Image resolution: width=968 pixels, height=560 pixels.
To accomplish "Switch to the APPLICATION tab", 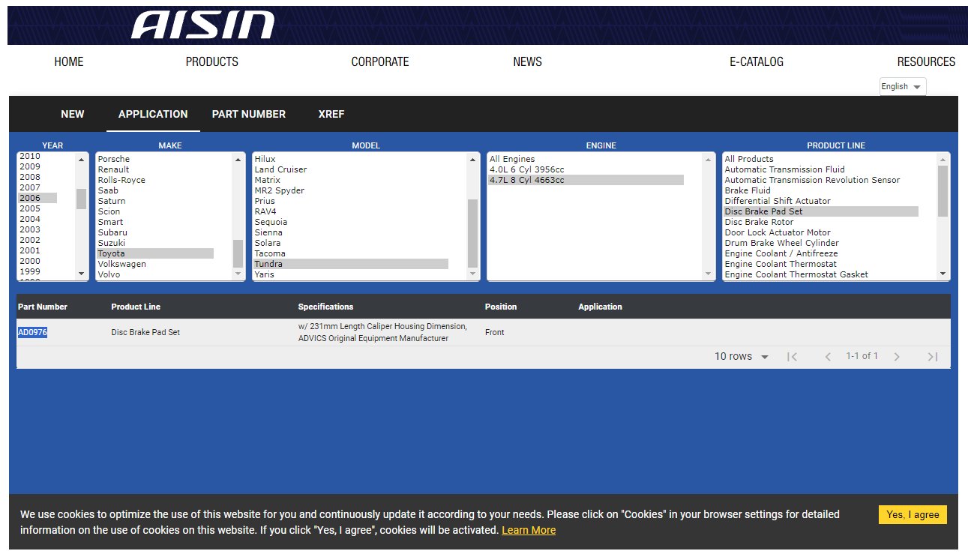I will 153,114.
